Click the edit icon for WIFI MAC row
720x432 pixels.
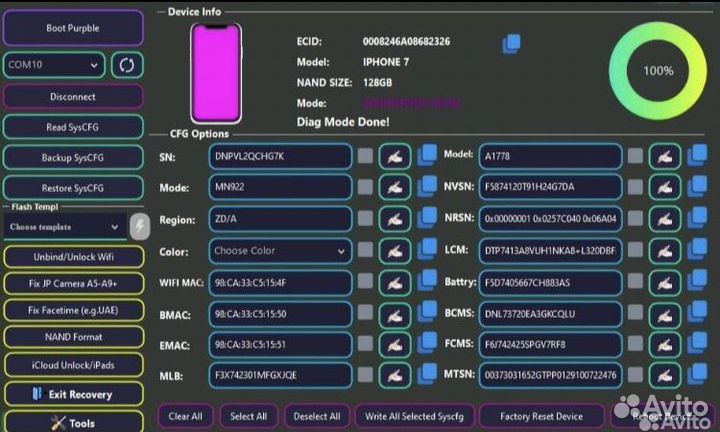396,282
